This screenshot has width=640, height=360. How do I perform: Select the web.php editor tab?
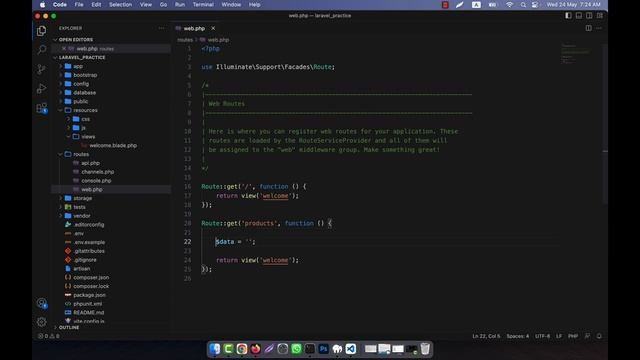coord(194,28)
